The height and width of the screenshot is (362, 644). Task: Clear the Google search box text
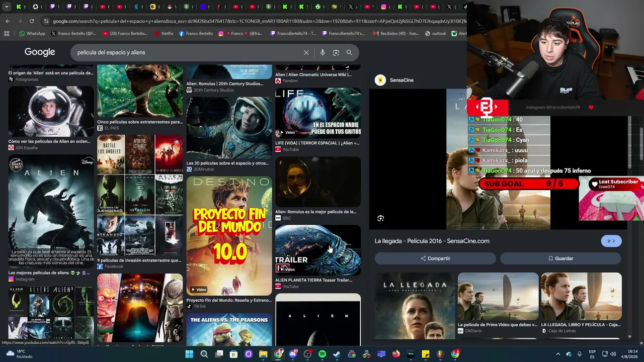coord(306,52)
